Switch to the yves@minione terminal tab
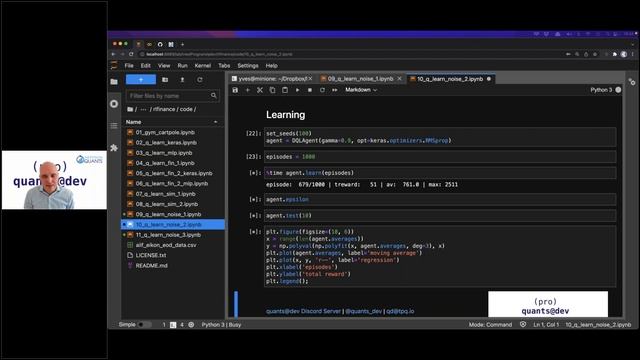 [x=272, y=79]
